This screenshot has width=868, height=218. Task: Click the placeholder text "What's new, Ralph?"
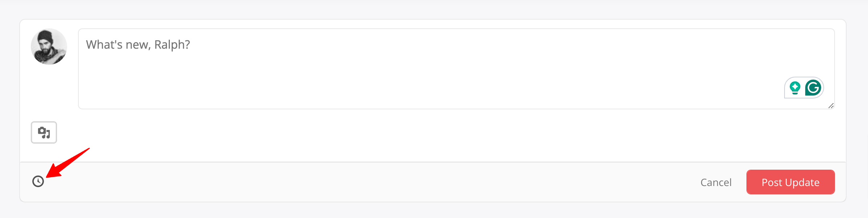click(x=138, y=45)
